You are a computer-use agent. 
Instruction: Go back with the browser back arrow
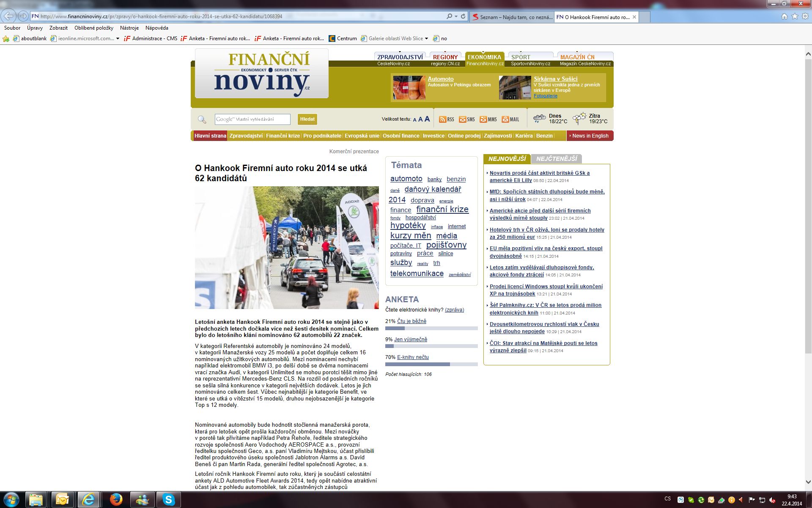(x=9, y=17)
